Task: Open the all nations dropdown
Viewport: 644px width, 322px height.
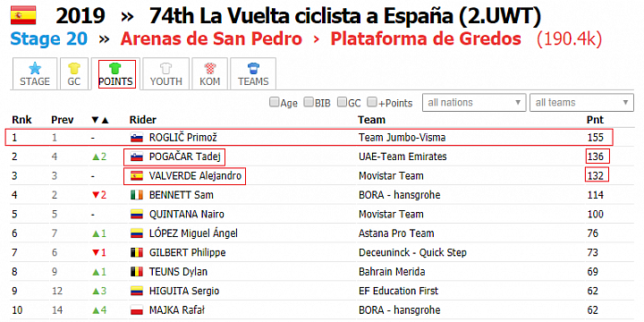Action: [474, 103]
